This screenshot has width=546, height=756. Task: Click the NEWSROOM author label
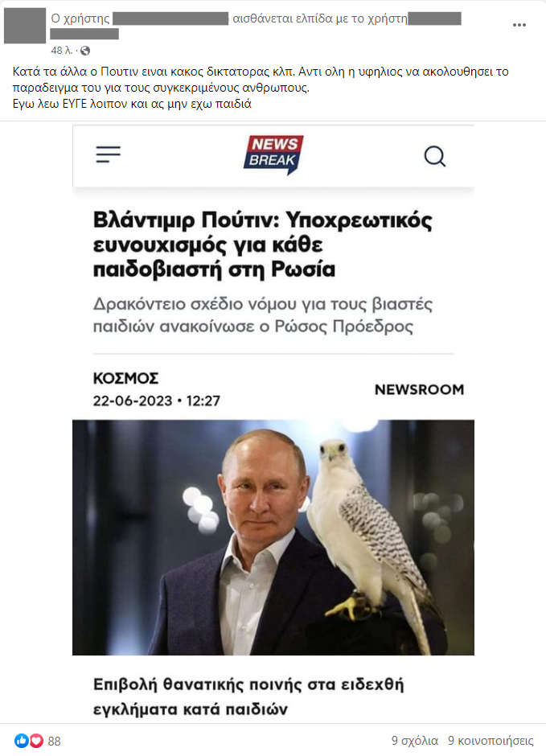[x=419, y=389]
